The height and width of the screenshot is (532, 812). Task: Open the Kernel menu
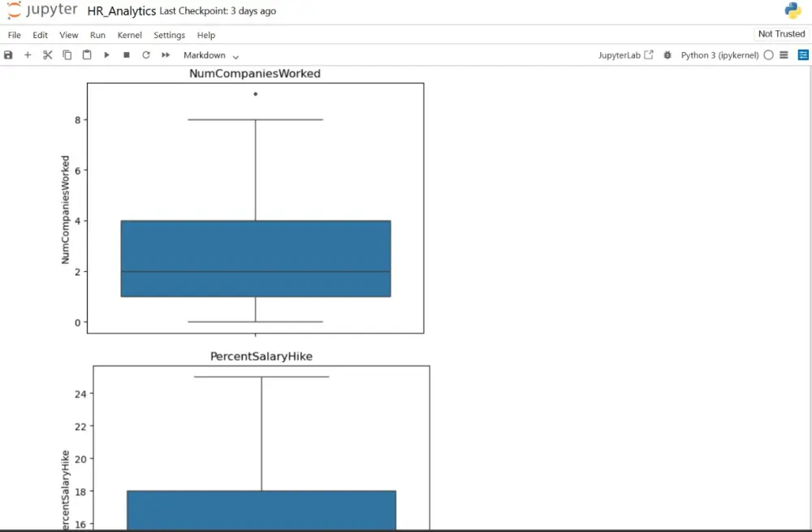click(x=129, y=35)
